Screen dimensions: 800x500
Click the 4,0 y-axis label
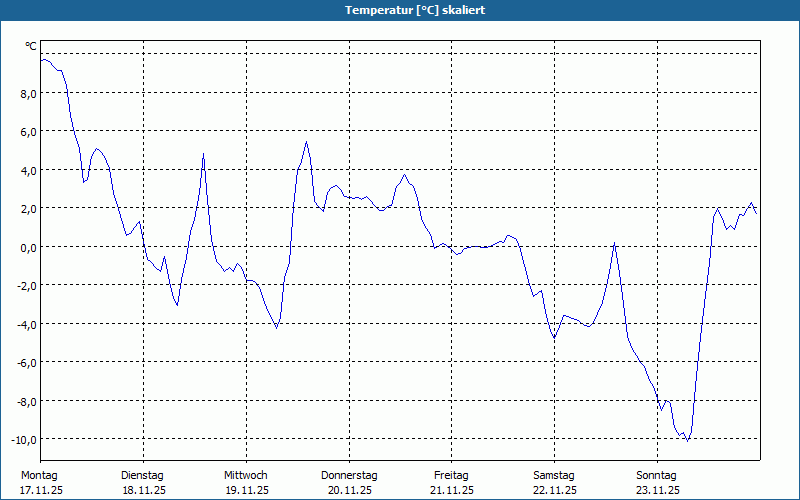[28, 170]
